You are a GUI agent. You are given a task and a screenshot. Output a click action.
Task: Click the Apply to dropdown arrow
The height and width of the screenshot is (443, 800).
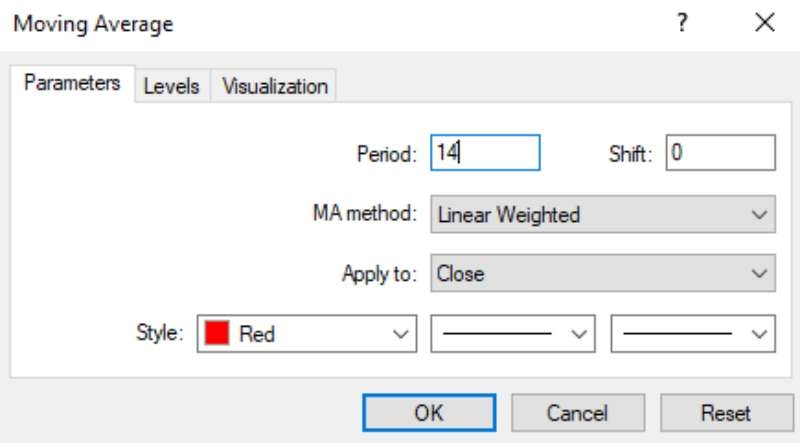click(759, 274)
